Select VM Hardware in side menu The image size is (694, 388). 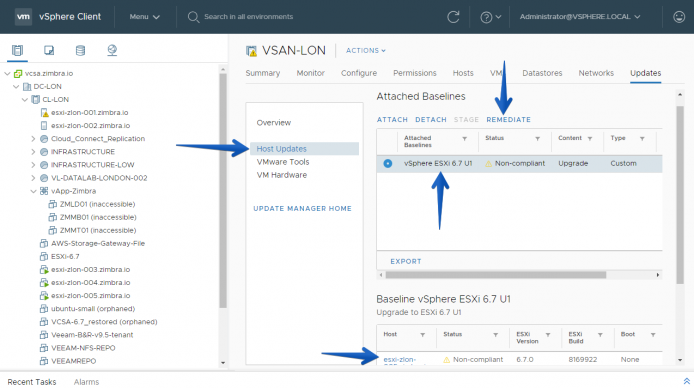281,175
